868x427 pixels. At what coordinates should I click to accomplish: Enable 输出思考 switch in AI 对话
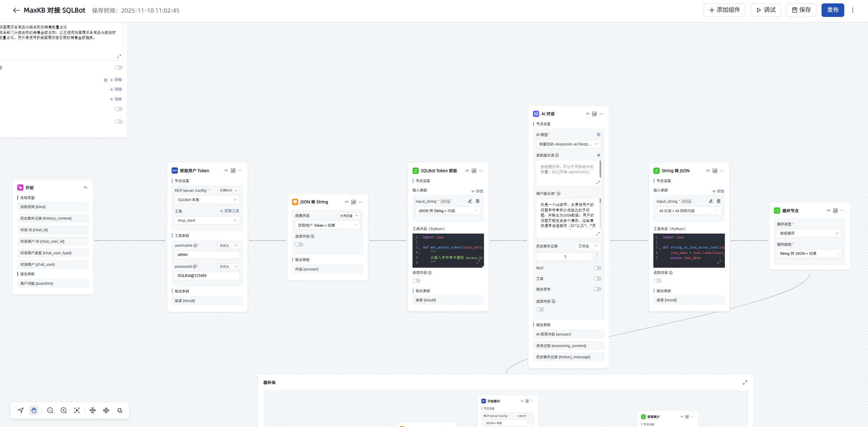tap(597, 289)
